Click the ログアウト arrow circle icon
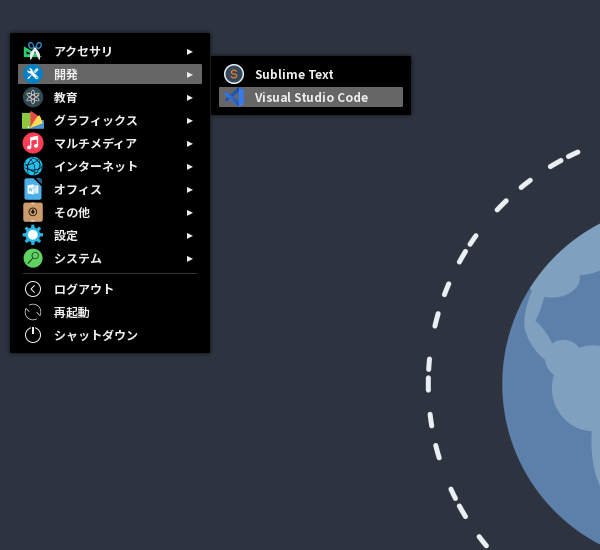The height and width of the screenshot is (550, 600). 33,289
